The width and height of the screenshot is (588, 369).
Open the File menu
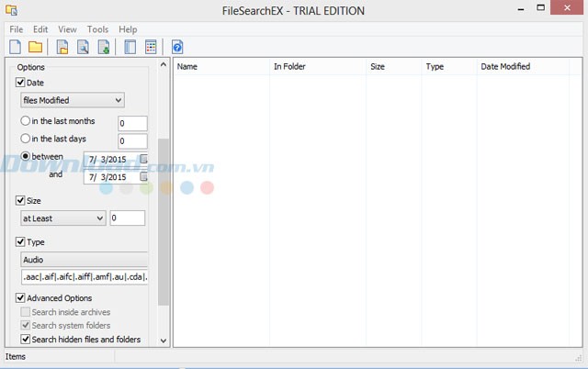[17, 29]
